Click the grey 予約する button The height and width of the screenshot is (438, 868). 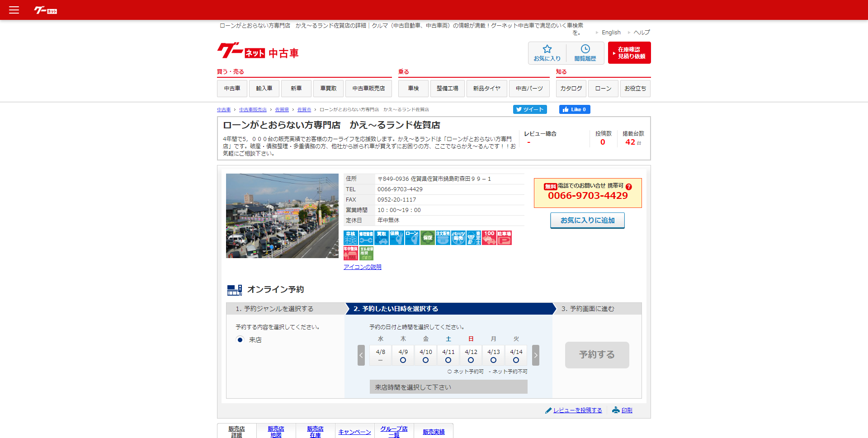pos(597,355)
